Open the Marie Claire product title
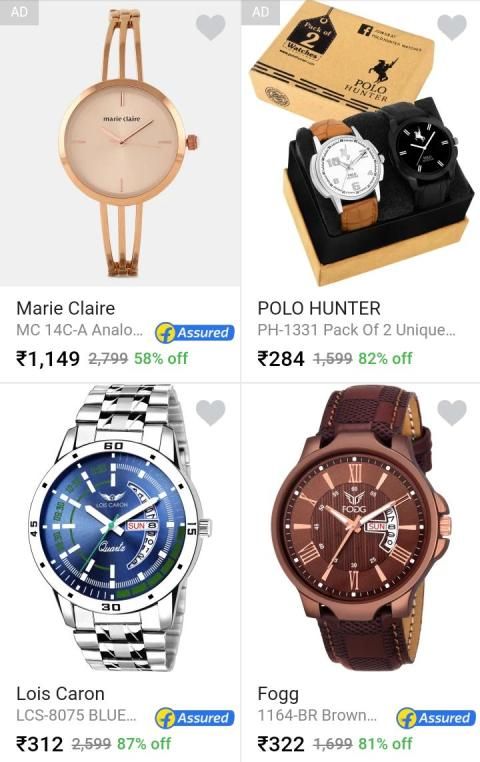This screenshot has width=480, height=762. click(x=66, y=308)
